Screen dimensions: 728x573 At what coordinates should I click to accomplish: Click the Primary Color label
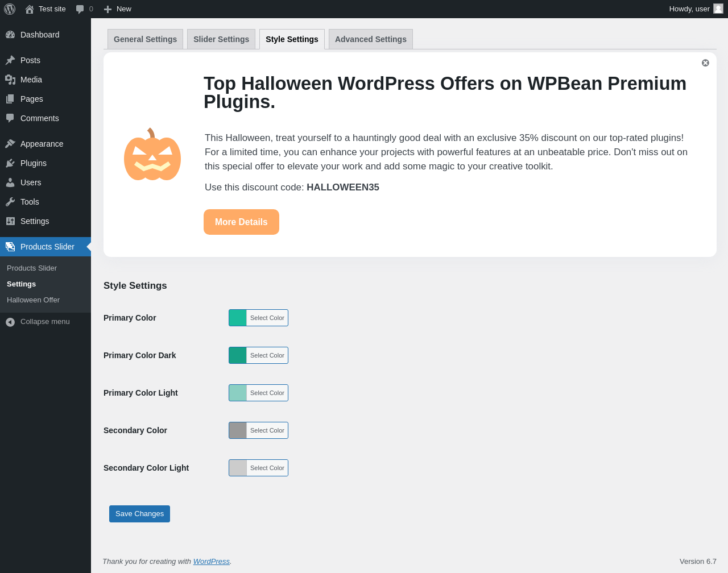coord(130,318)
